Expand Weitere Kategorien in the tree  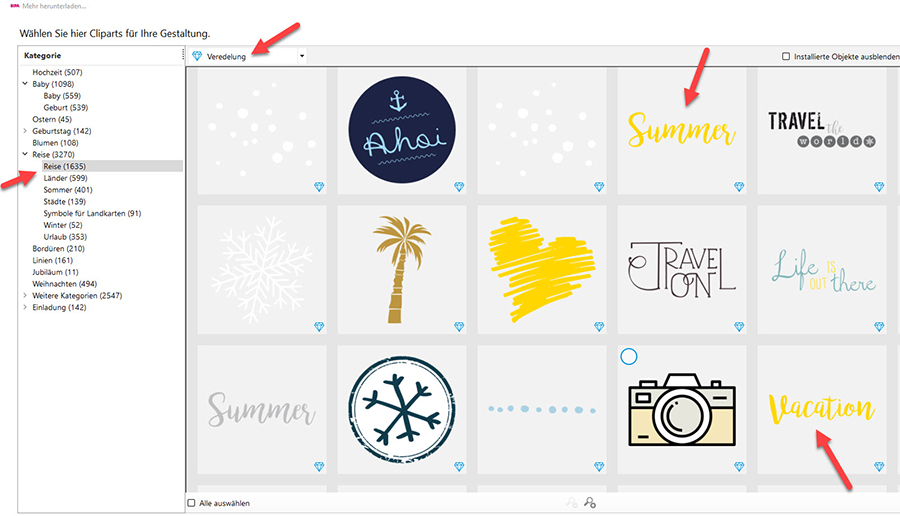[x=25, y=296]
